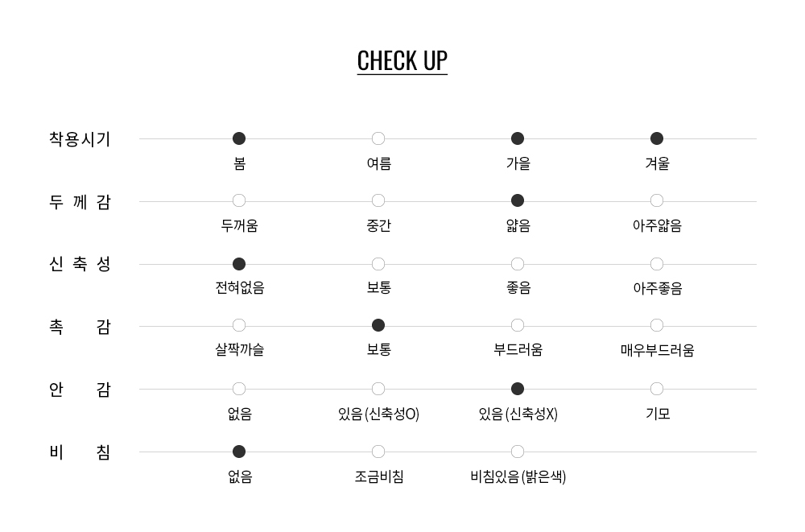The image size is (805, 532).
Task: Click the 가을 season dot
Action: [x=518, y=138]
